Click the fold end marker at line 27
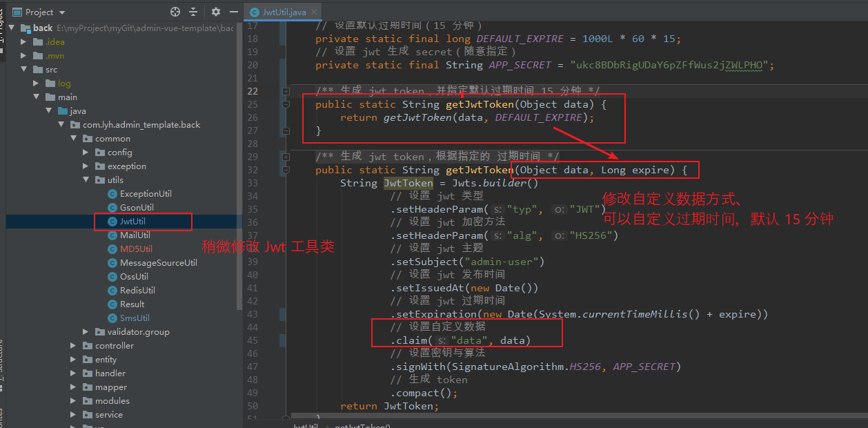This screenshot has height=428, width=868. pyautogui.click(x=286, y=130)
